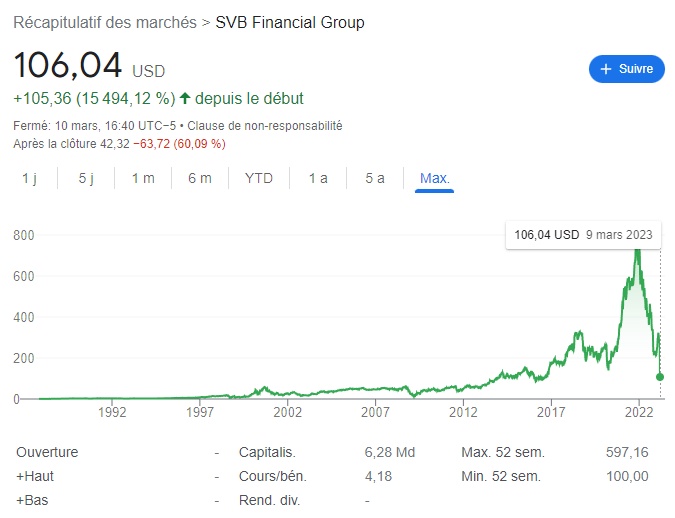Click the green up arrow trend icon
This screenshot has width=675, height=518.
click(185, 98)
